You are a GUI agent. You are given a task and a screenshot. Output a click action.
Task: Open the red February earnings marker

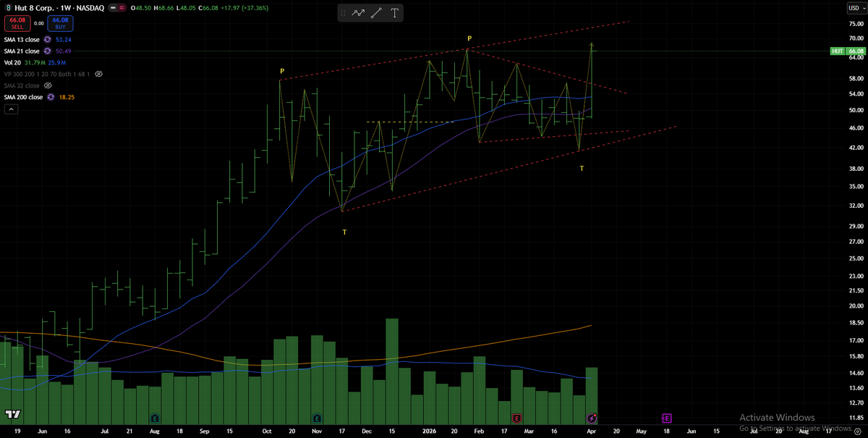pos(516,418)
